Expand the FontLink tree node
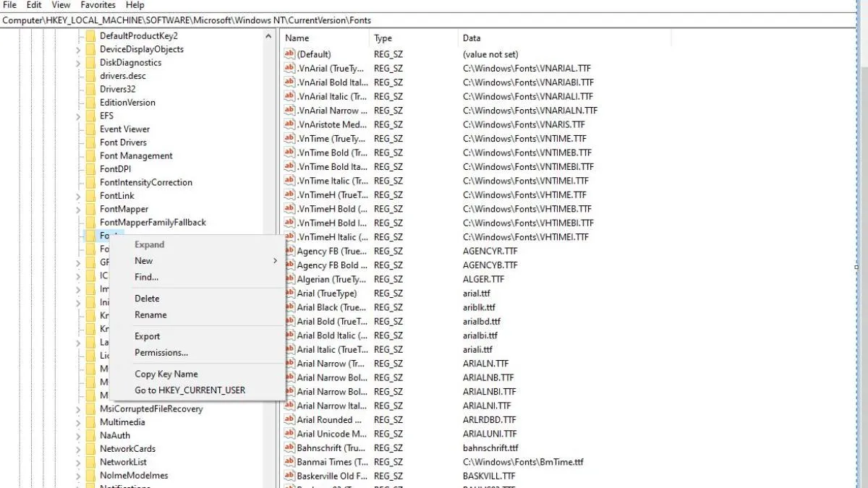The height and width of the screenshot is (488, 868). [x=78, y=195]
